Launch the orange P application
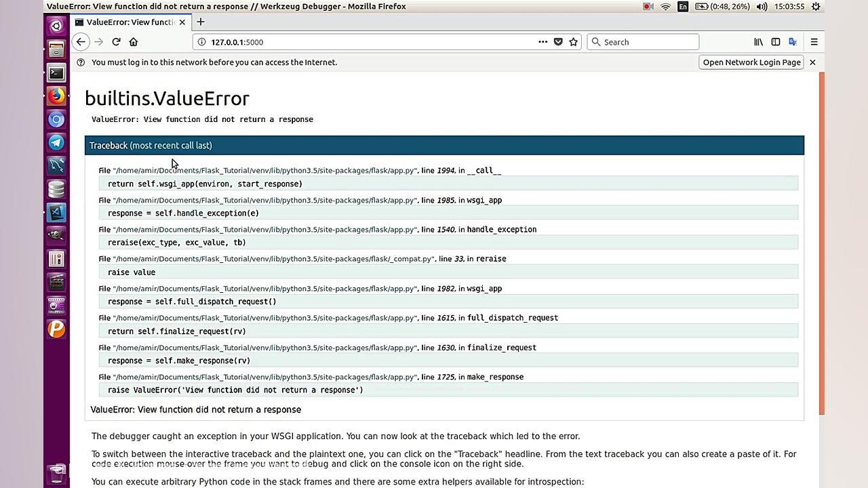Image resolution: width=868 pixels, height=488 pixels. click(x=56, y=329)
